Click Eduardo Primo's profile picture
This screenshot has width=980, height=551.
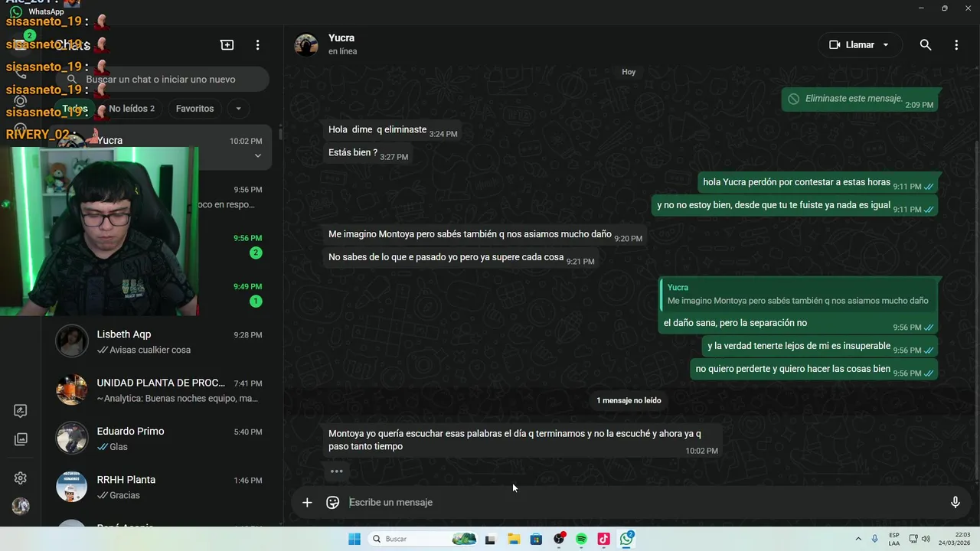[72, 439]
